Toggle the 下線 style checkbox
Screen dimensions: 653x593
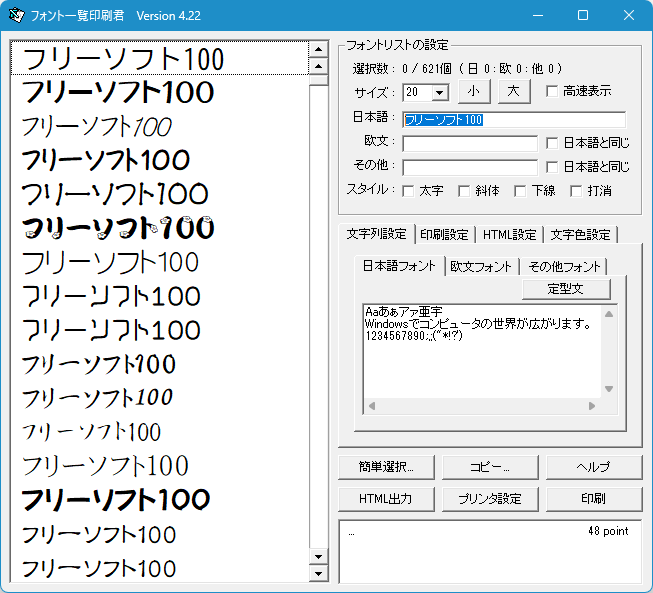(520, 191)
